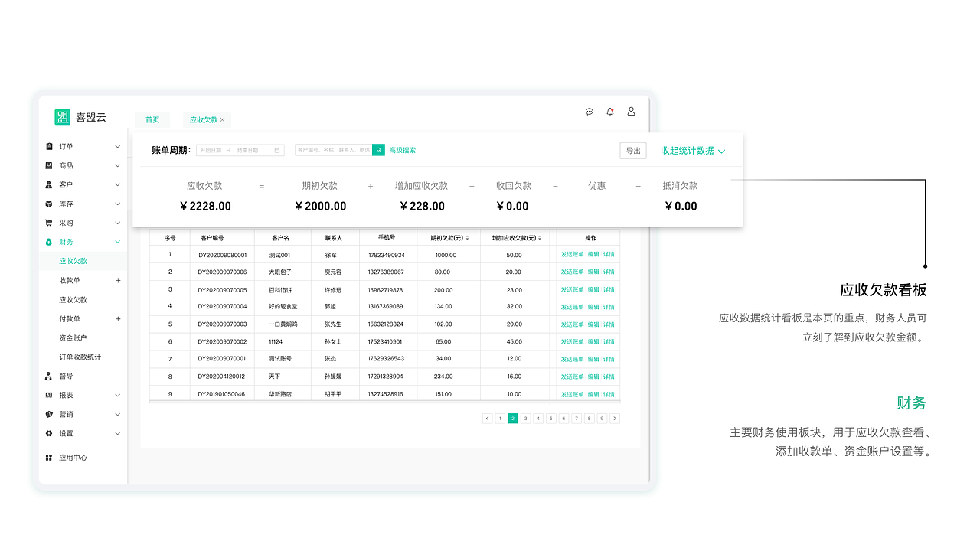Screen dimensions: 980x551
Task: Open 高级搜索 advanced search link
Action: pyautogui.click(x=403, y=151)
